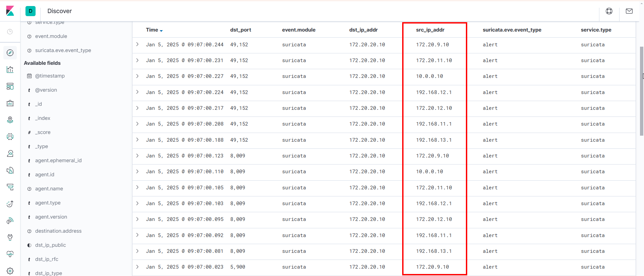
Task: Select the agent.name available field
Action: [49, 189]
